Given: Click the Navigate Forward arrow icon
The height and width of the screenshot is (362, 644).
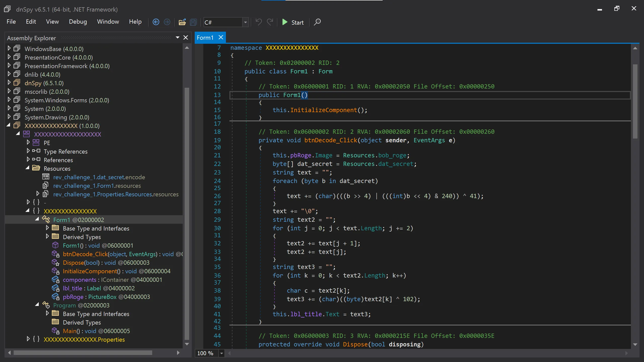Looking at the screenshot, I should click(x=167, y=22).
